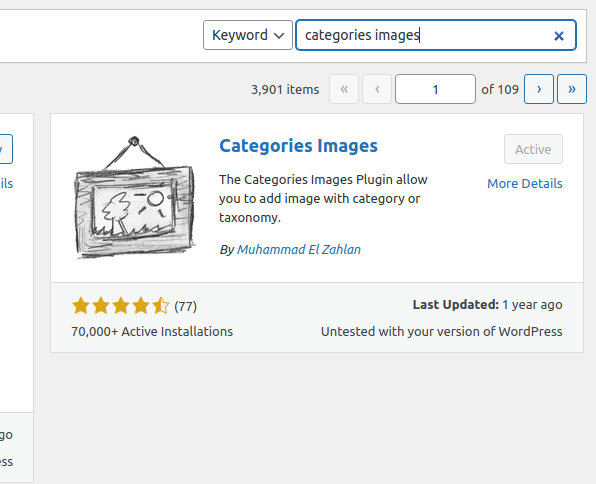Open author Muhammad El Zahlan link

(x=299, y=249)
